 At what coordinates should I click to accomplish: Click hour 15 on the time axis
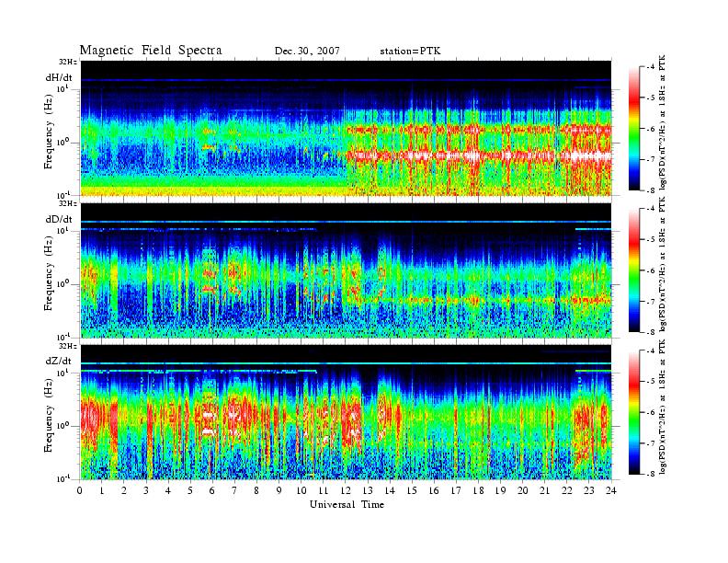click(x=412, y=490)
